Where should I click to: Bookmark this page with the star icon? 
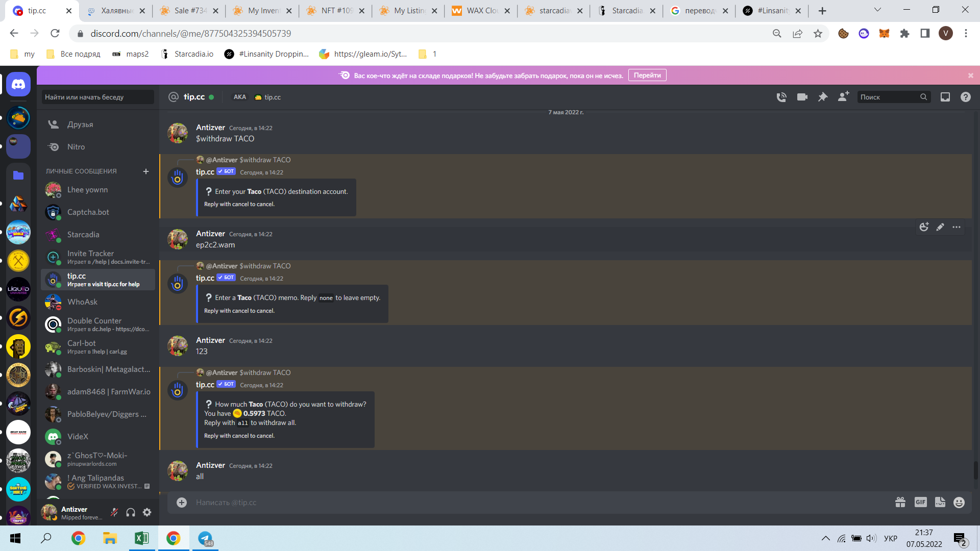pos(818,34)
